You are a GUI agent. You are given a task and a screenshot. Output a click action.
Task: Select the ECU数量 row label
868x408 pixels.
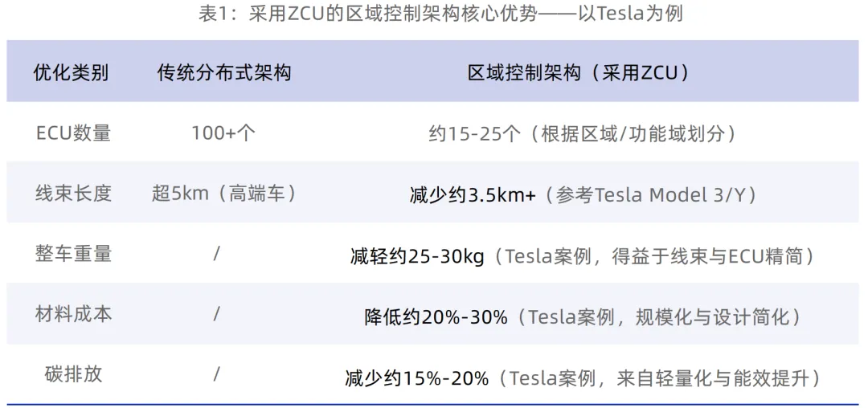click(x=73, y=133)
